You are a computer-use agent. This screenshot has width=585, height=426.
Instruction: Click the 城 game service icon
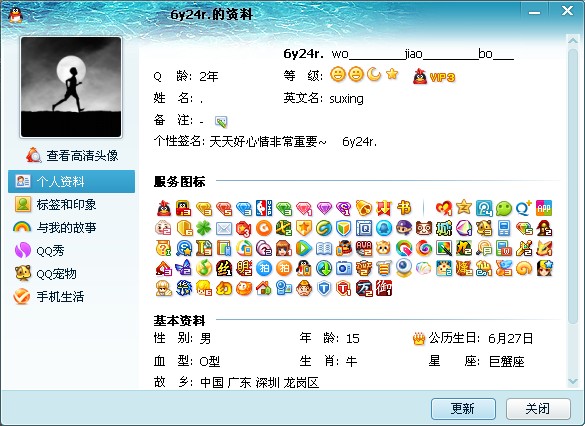(x=444, y=228)
